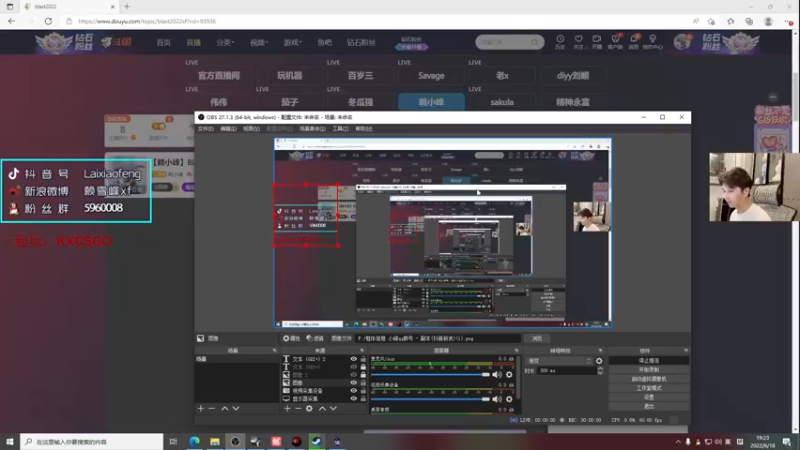Move selected source down in sources list
The width and height of the screenshot is (800, 450).
(333, 409)
